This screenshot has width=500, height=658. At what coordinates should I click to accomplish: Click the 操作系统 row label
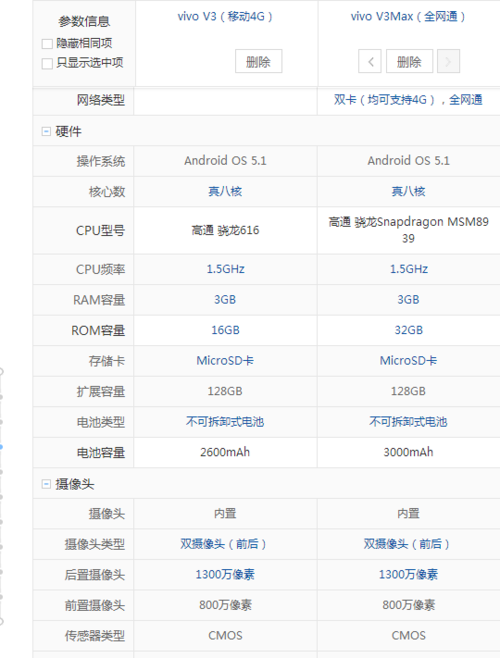(101, 162)
